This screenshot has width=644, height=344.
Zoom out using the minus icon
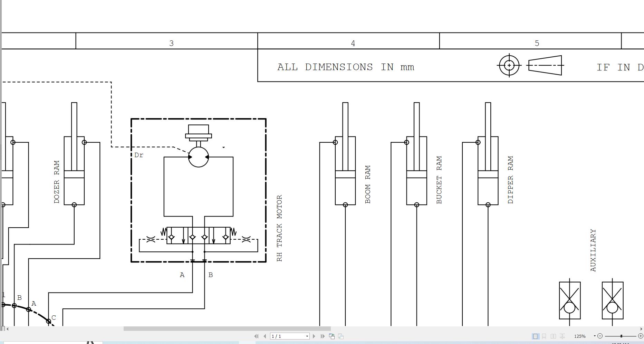pyautogui.click(x=600, y=336)
